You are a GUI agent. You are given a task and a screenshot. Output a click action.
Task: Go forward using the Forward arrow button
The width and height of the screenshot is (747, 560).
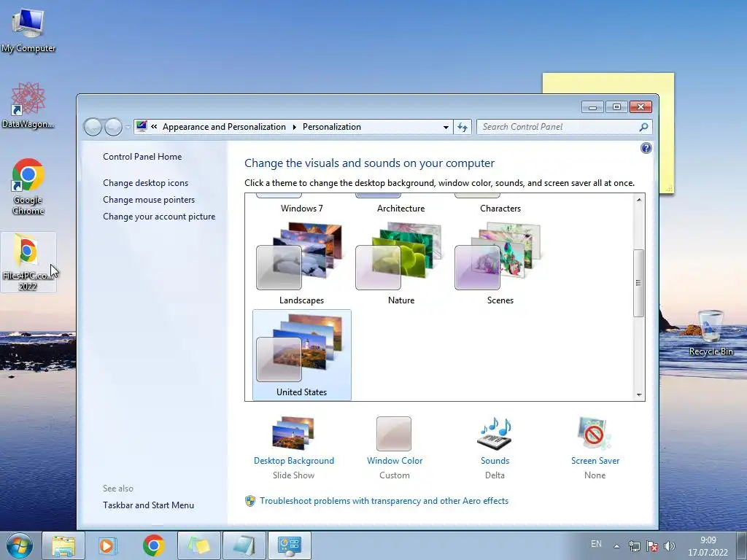pos(113,127)
